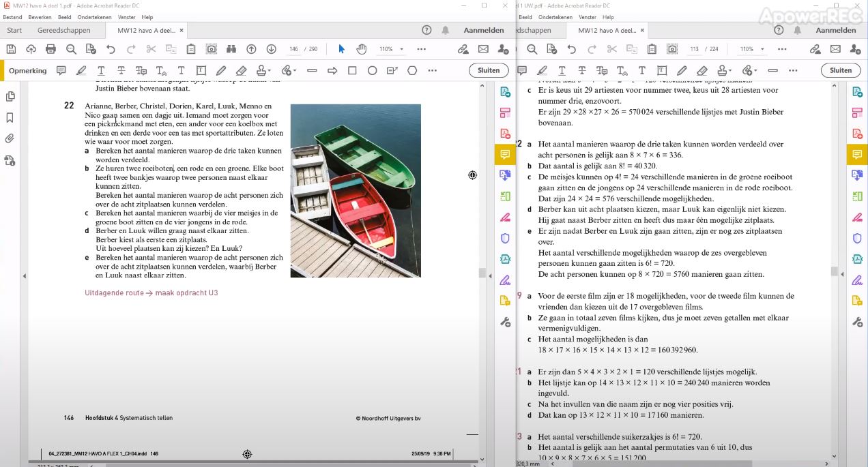Open binoculars advanced search in left window
Screen dimensions: 868x467
coord(231,49)
